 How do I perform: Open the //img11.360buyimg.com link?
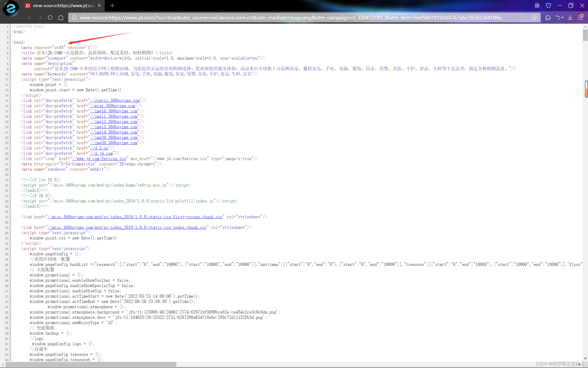[114, 117]
